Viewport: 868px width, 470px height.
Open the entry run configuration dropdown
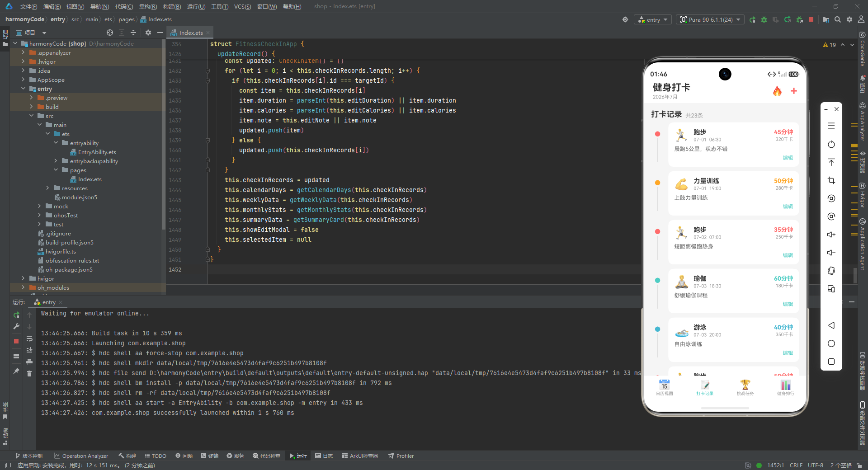pos(653,19)
